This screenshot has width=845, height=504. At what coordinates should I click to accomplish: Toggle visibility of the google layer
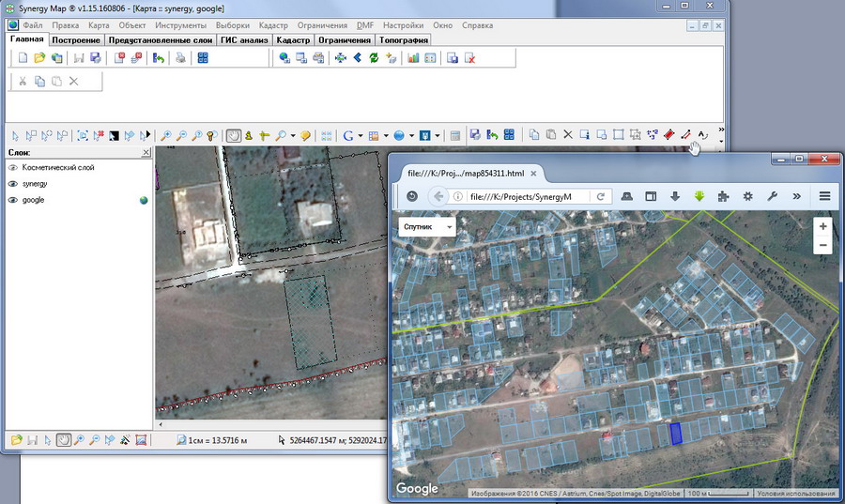tap(13, 200)
